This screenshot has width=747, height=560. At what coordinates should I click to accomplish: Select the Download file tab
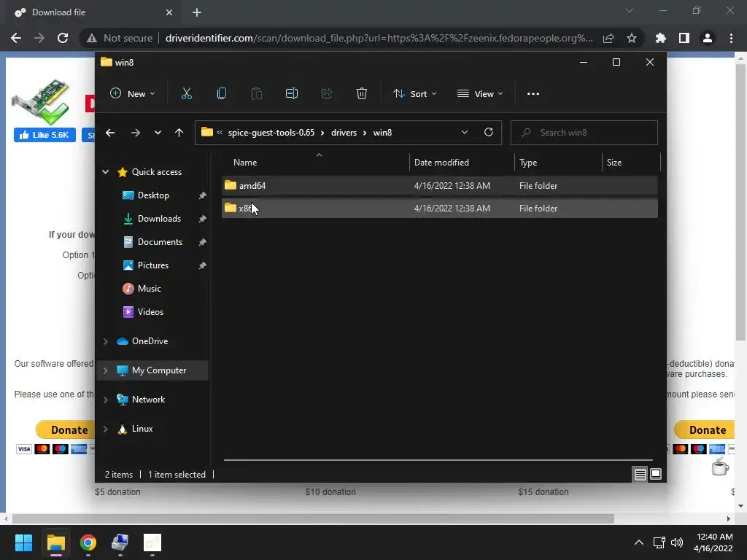point(93,12)
